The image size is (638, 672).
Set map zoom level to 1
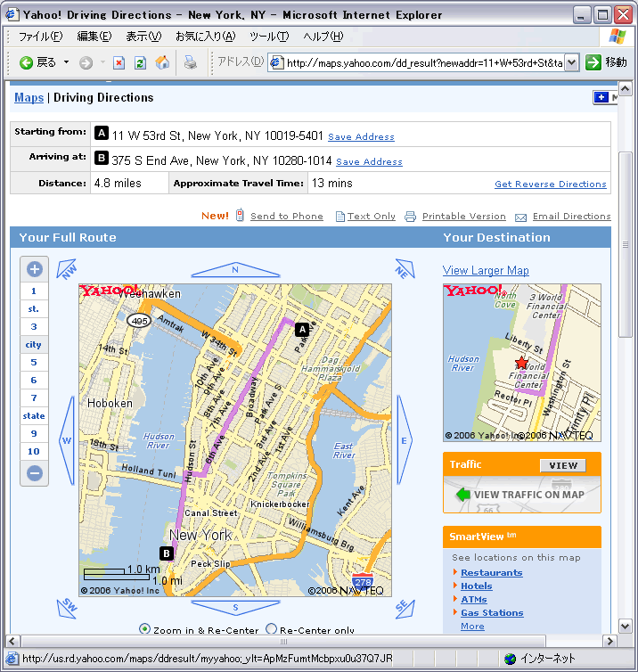[34, 291]
